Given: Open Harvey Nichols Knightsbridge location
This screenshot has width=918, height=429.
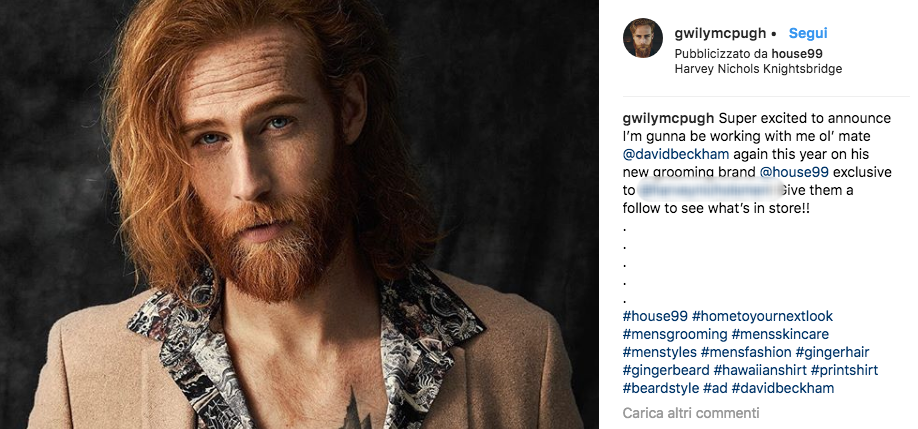Looking at the screenshot, I should point(758,69).
